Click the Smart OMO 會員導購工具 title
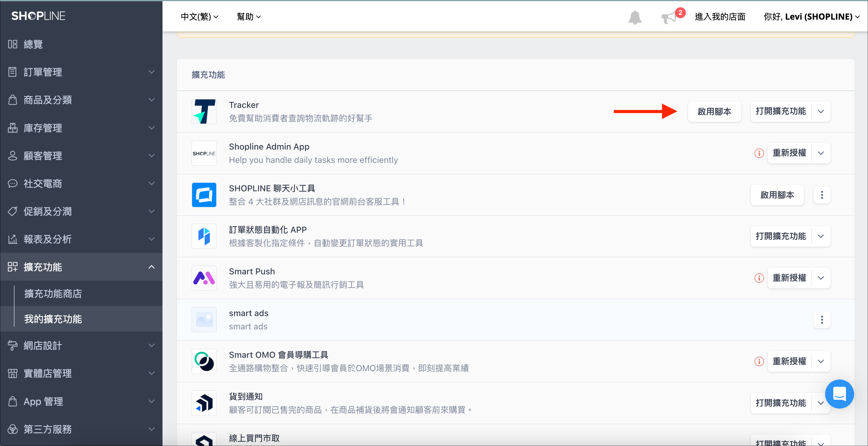868x446 pixels. pyautogui.click(x=278, y=355)
